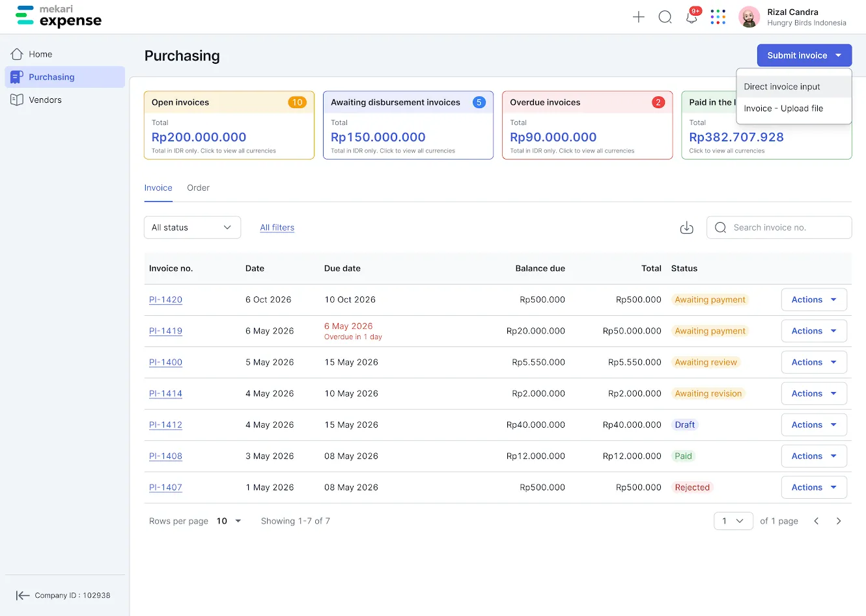Click the All filters link
The width and height of the screenshot is (866, 616).
277,227
